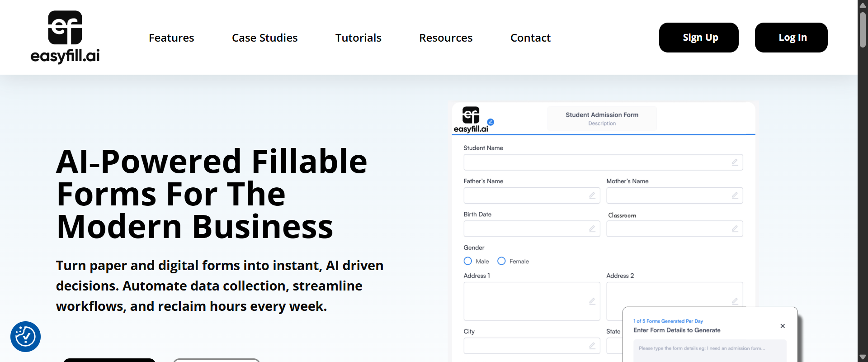
Task: Go to Case Studies page
Action: pos(264,38)
